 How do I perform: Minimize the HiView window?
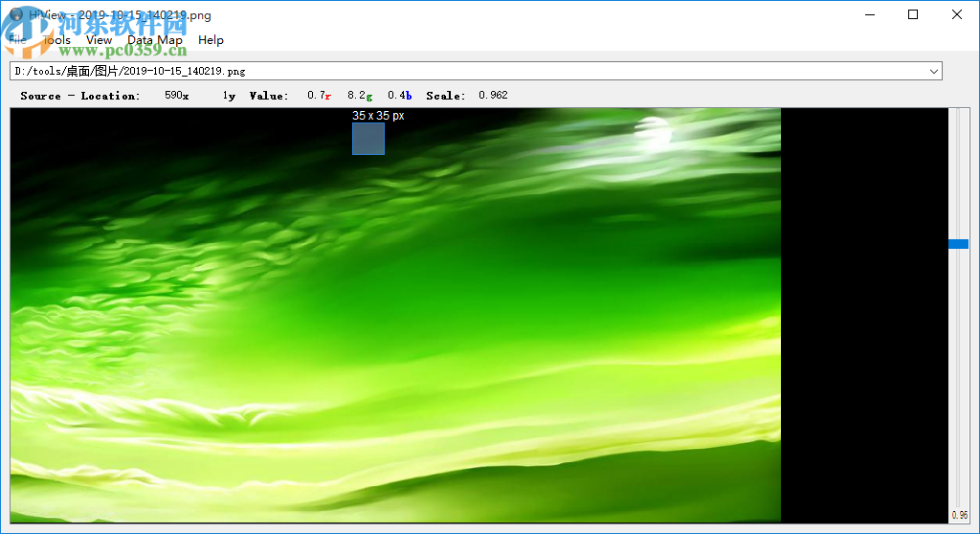pyautogui.click(x=870, y=14)
